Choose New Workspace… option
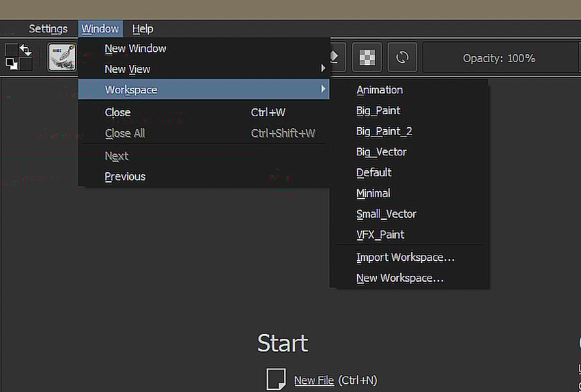Screen dimensions: 581x392 409,278
